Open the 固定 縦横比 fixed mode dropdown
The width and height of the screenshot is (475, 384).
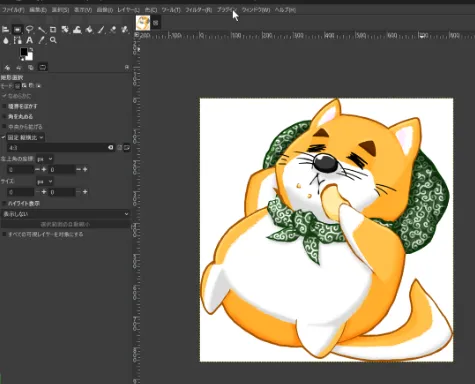(x=26, y=137)
